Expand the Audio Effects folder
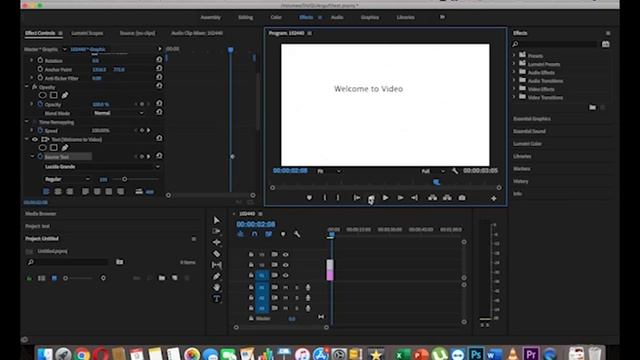Screen dimensions: 640x360 coord(514,72)
